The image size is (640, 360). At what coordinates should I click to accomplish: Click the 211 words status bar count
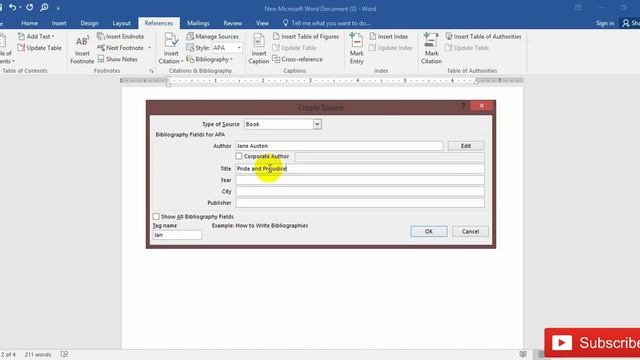38,354
